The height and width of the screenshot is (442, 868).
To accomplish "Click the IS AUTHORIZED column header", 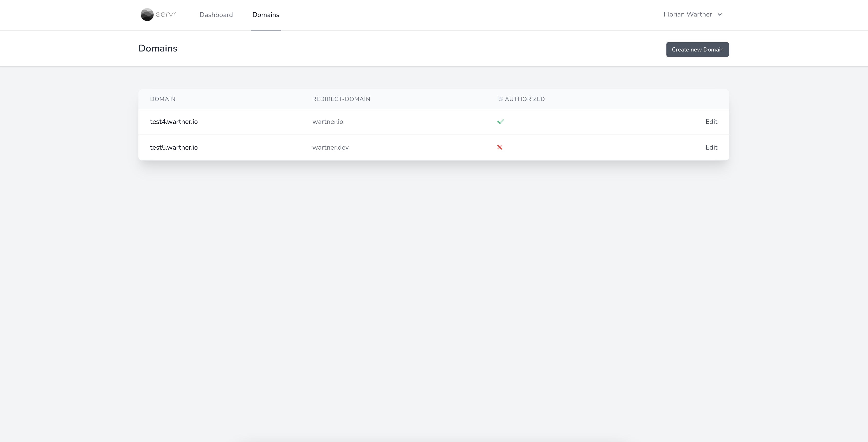I will [521, 99].
